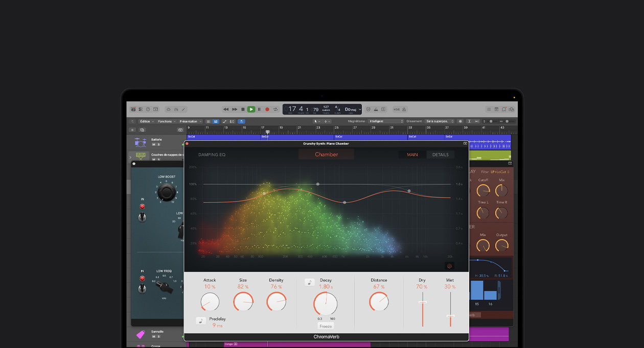Viewport: 644px width, 348px height.
Task: Click the Dry level slider in ChromaVerb
Action: point(422,303)
